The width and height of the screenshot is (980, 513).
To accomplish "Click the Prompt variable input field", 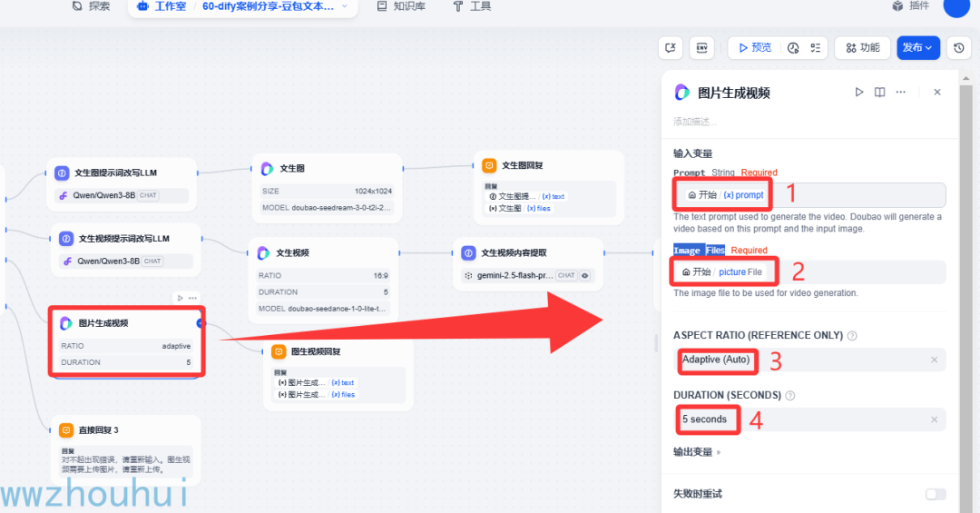I will click(809, 195).
